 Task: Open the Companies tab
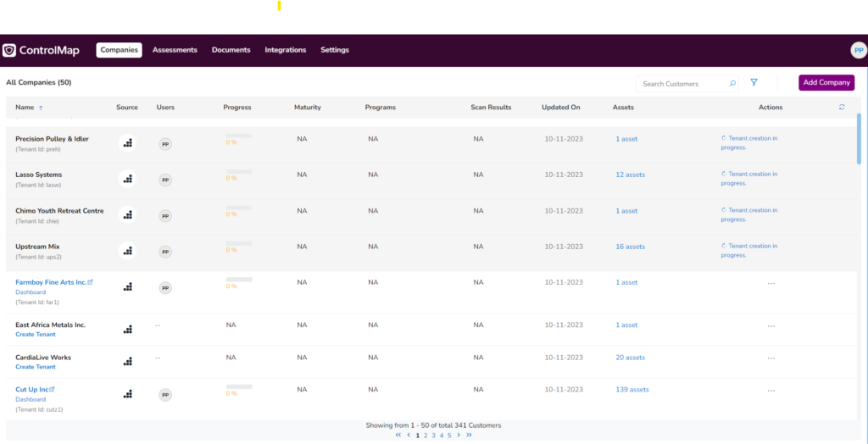119,50
